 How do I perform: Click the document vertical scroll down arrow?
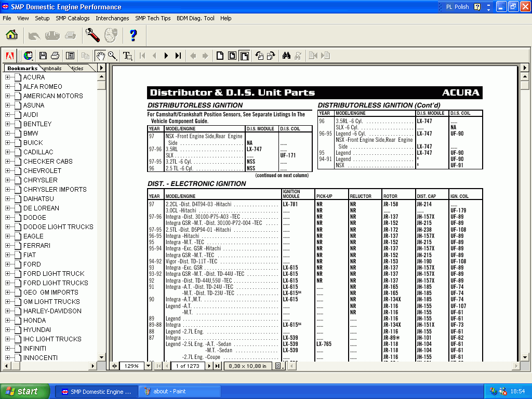point(525,357)
